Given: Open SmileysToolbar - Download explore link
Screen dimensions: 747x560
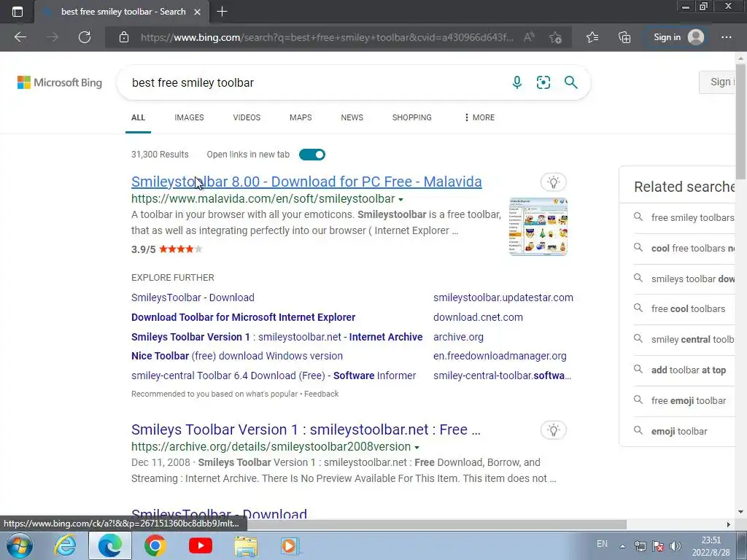Looking at the screenshot, I should coord(193,297).
